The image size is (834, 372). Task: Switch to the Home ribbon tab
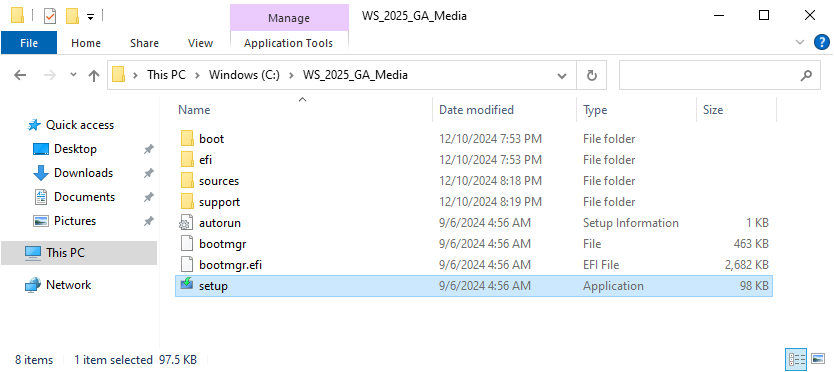pyautogui.click(x=86, y=43)
